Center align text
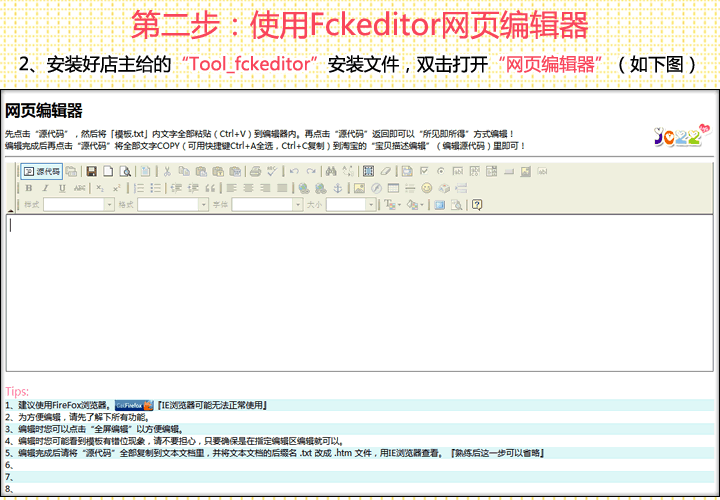720x500 pixels. click(248, 188)
